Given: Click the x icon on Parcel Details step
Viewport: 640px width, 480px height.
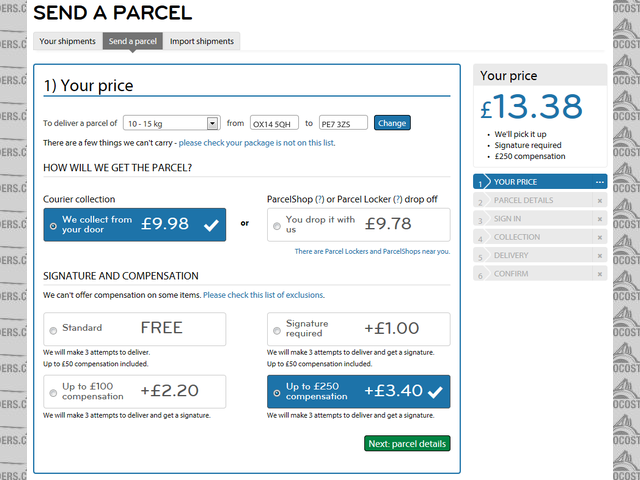Looking at the screenshot, I should tap(599, 201).
